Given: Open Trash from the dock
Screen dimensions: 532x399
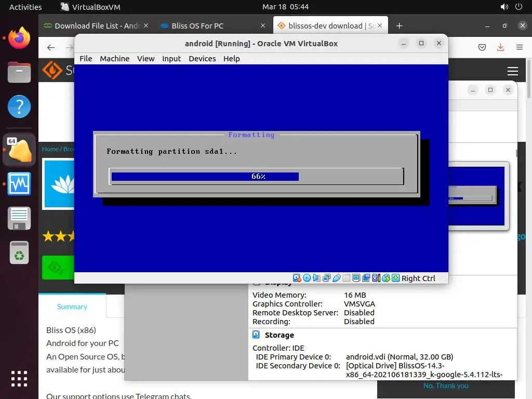Looking at the screenshot, I should pos(19,253).
